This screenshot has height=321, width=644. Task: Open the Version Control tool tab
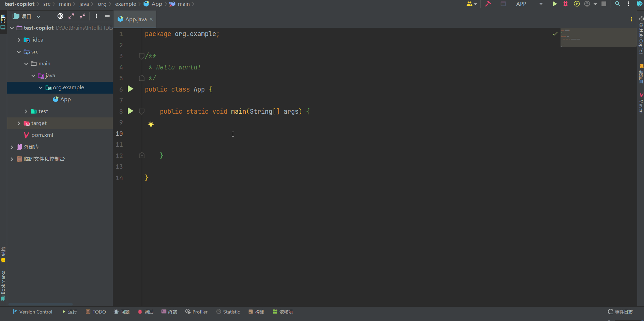pos(32,312)
